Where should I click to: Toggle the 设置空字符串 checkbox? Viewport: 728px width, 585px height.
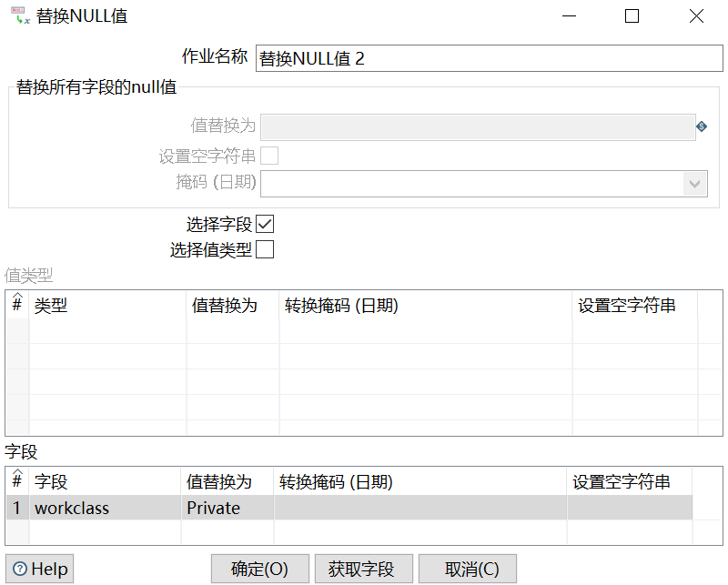click(x=269, y=155)
